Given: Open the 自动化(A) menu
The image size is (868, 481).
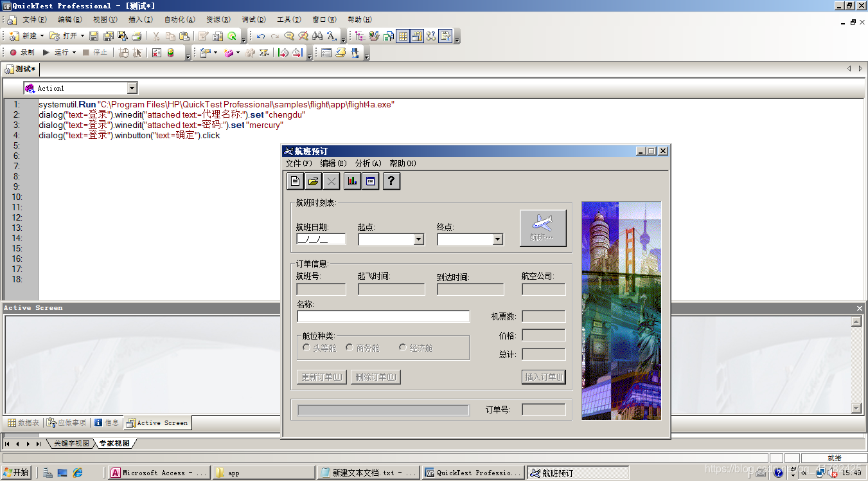Looking at the screenshot, I should pyautogui.click(x=179, y=19).
